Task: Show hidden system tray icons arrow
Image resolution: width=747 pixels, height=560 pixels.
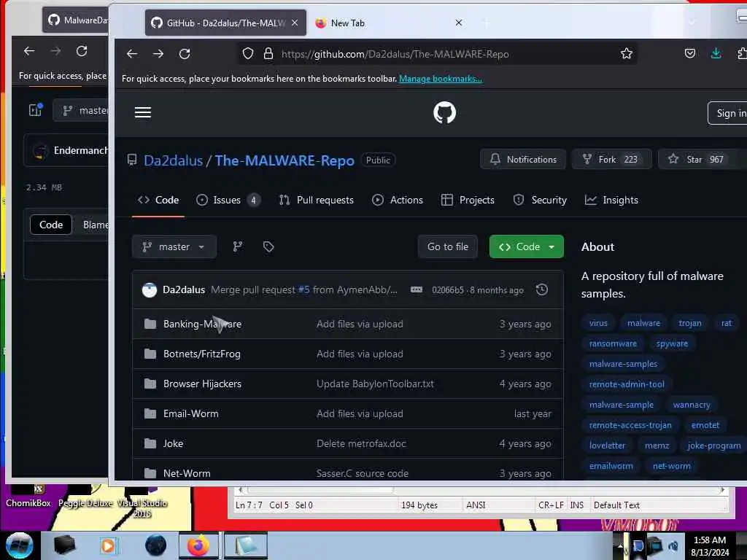Action: coord(620,545)
